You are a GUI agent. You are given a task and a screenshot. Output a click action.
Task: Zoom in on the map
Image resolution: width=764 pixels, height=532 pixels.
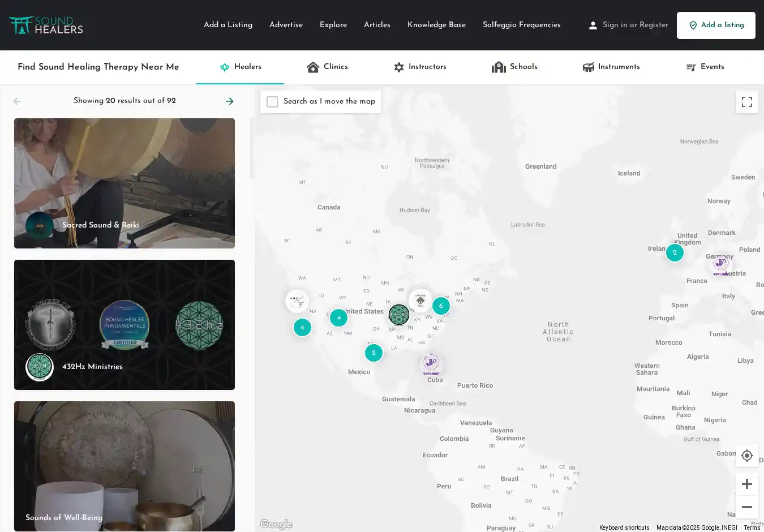pos(746,484)
